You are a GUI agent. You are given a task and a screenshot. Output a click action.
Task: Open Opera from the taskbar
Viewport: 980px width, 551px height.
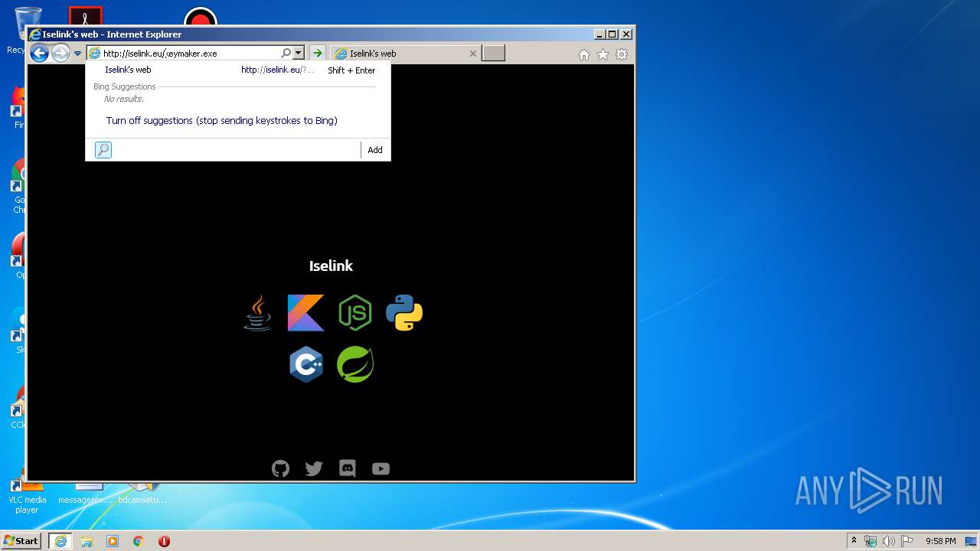click(x=164, y=541)
